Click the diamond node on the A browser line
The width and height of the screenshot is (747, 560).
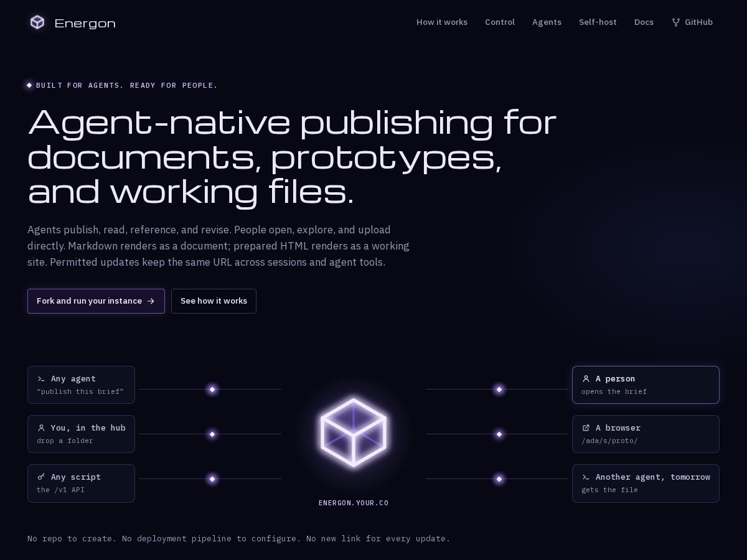[499, 434]
